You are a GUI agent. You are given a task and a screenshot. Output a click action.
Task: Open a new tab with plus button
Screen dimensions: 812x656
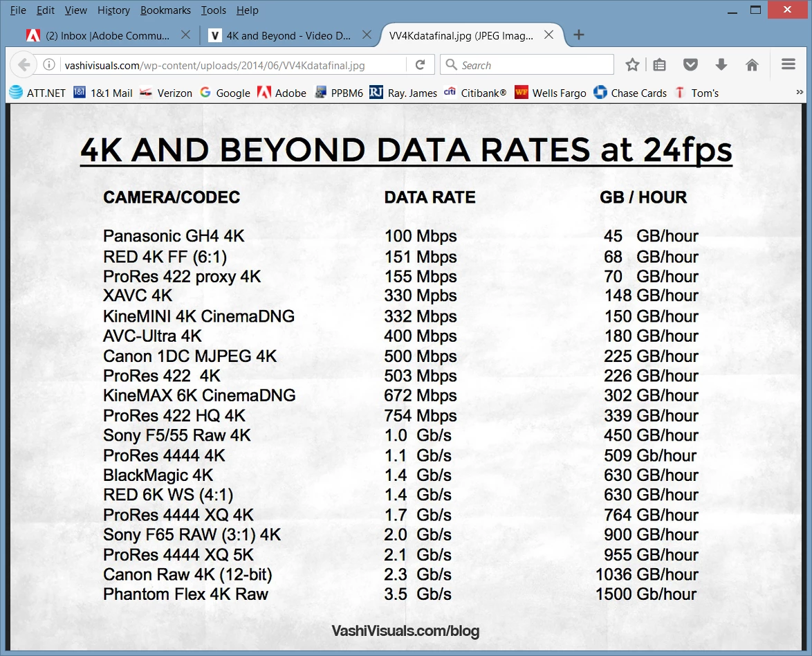tap(579, 35)
